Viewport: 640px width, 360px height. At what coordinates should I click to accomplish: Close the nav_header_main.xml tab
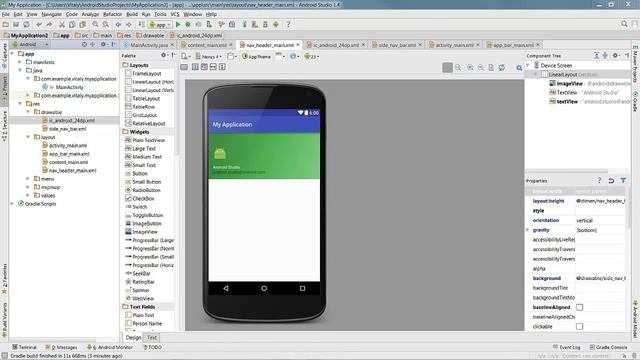(298, 44)
